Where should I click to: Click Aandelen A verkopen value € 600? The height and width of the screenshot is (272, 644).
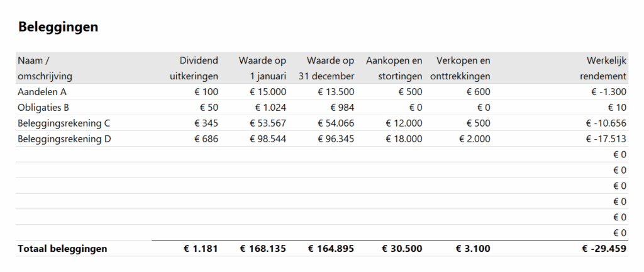pyautogui.click(x=478, y=92)
